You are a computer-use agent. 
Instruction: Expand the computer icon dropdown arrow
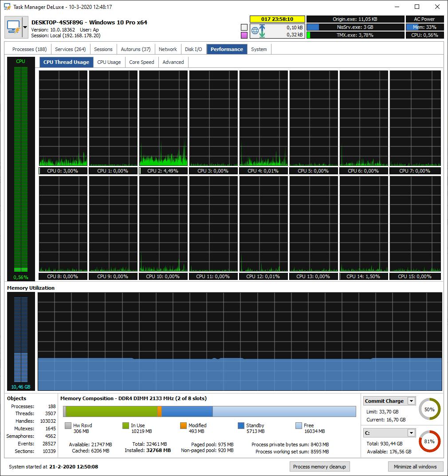point(26,26)
